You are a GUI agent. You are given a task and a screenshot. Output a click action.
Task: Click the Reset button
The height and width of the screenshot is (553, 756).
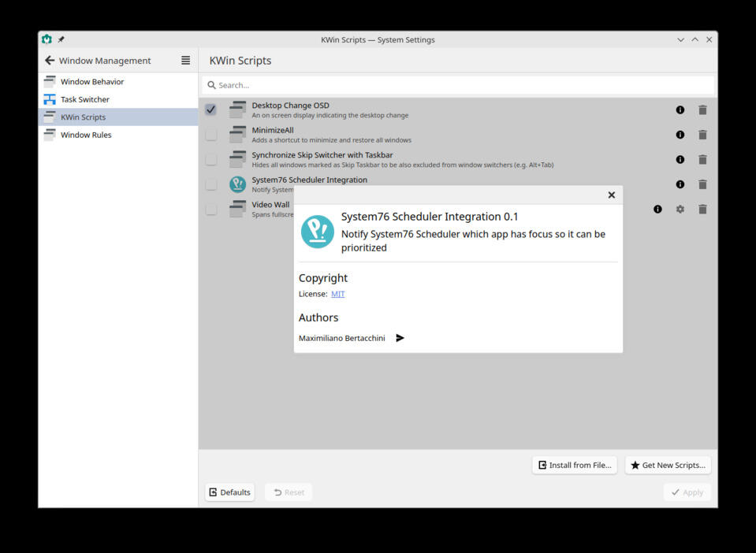coord(289,492)
